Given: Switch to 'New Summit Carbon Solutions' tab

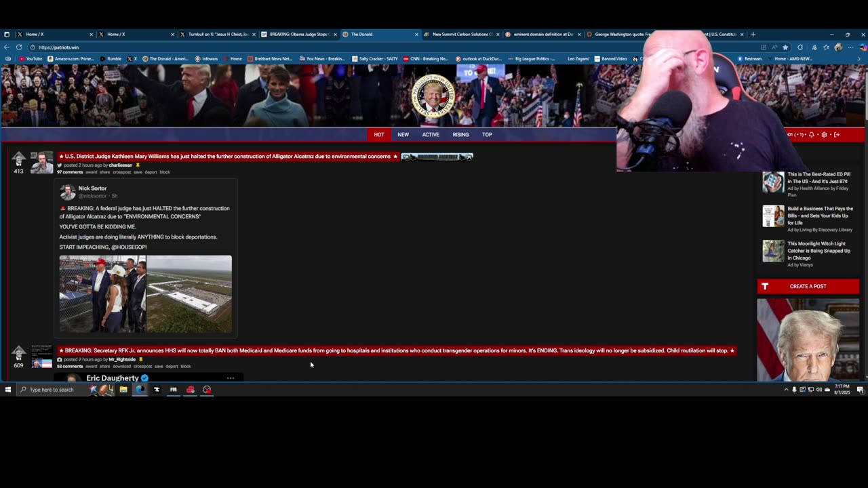Looking at the screenshot, I should [x=461, y=34].
